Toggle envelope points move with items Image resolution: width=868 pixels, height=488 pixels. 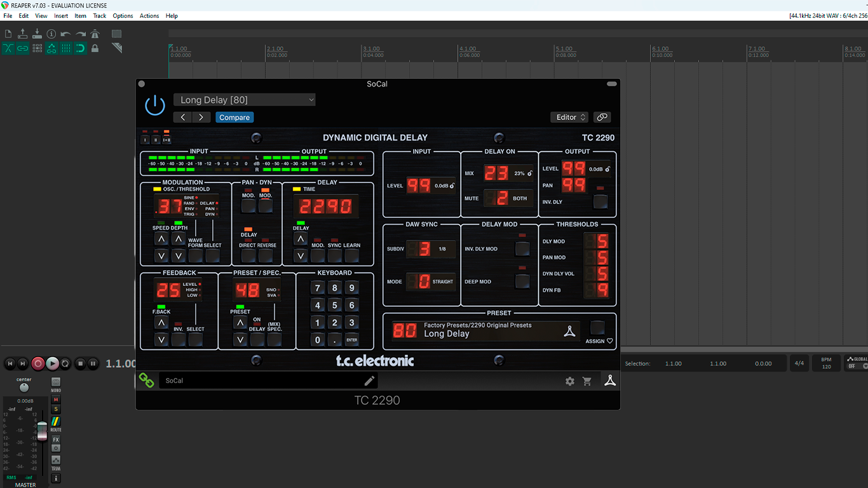[x=51, y=48]
